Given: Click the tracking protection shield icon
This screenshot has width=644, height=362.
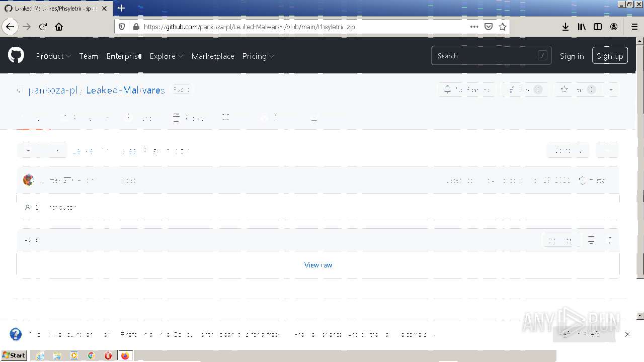Looking at the screenshot, I should click(x=122, y=27).
